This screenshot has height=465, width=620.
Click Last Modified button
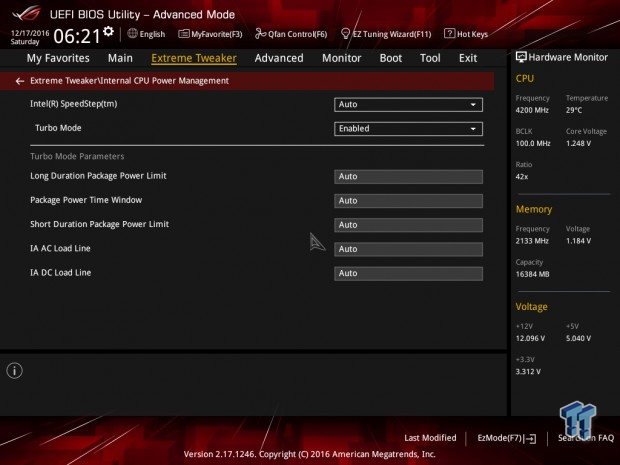pyautogui.click(x=430, y=438)
